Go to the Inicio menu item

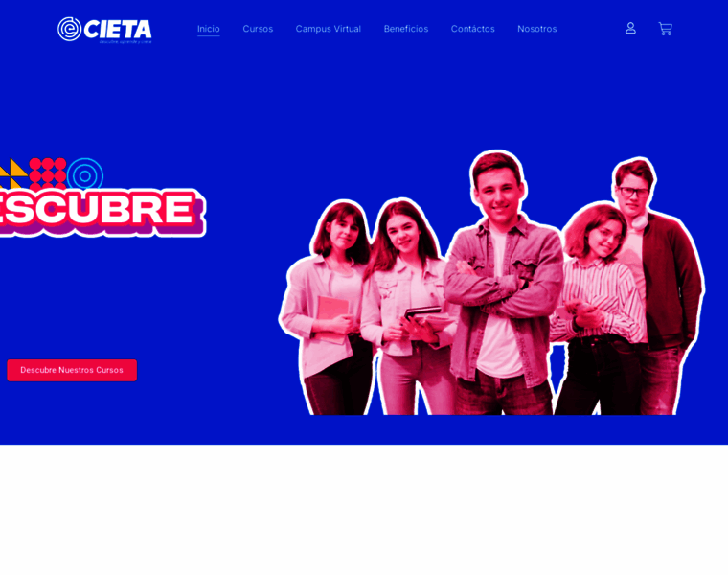point(209,29)
